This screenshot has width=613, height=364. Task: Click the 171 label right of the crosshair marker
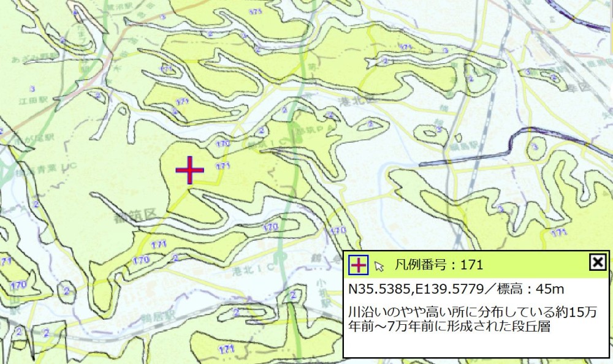223,166
